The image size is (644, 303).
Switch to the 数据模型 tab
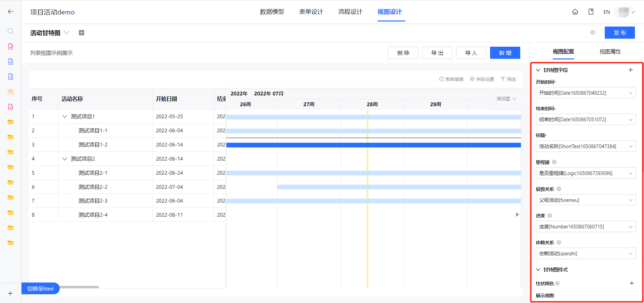point(272,12)
